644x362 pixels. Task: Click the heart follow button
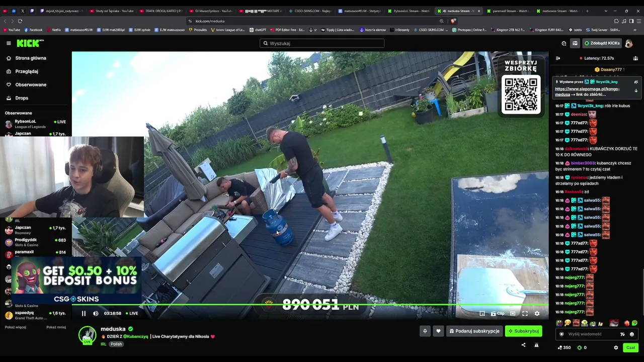(x=438, y=331)
